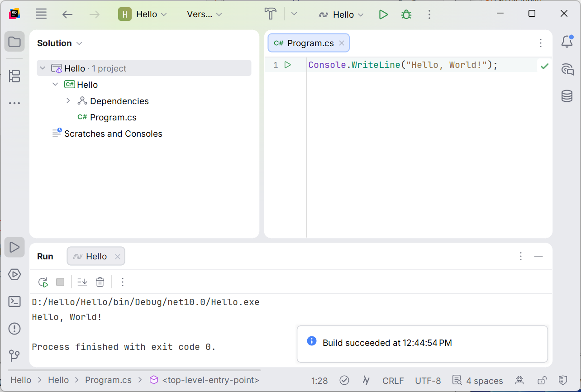Open line and column 1:28 indicator
The height and width of the screenshot is (392, 581).
pos(319,381)
